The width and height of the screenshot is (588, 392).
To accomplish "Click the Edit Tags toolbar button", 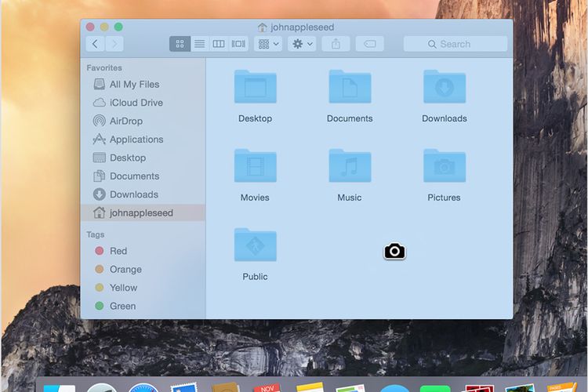I will [369, 44].
